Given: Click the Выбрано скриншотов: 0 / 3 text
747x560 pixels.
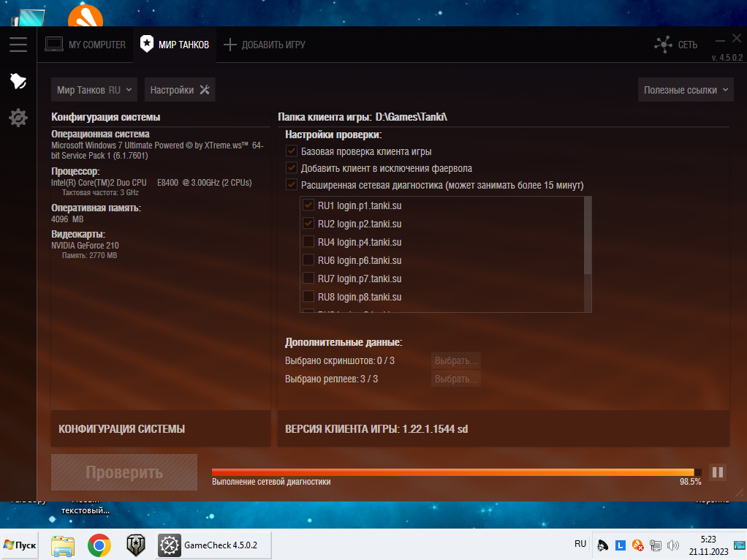Looking at the screenshot, I should click(340, 360).
